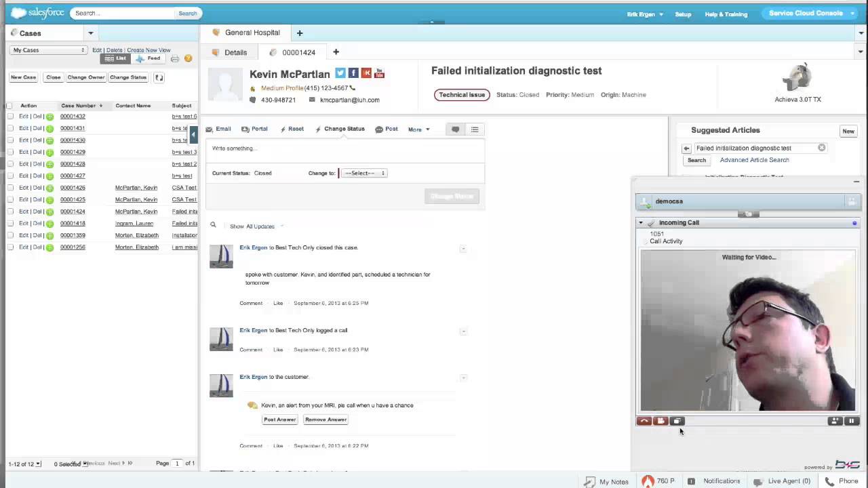868x488 pixels.
Task: Select the Change Status publisher action
Action: (x=340, y=129)
